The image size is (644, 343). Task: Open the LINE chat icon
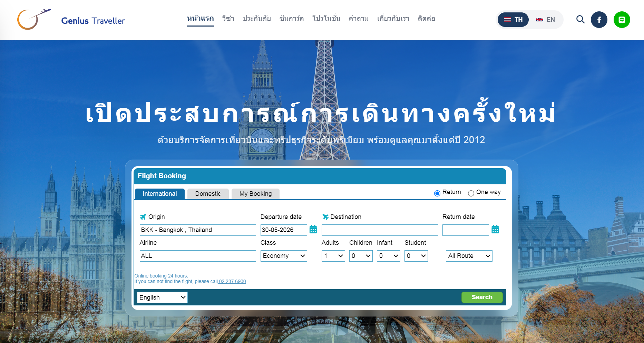tap(622, 20)
